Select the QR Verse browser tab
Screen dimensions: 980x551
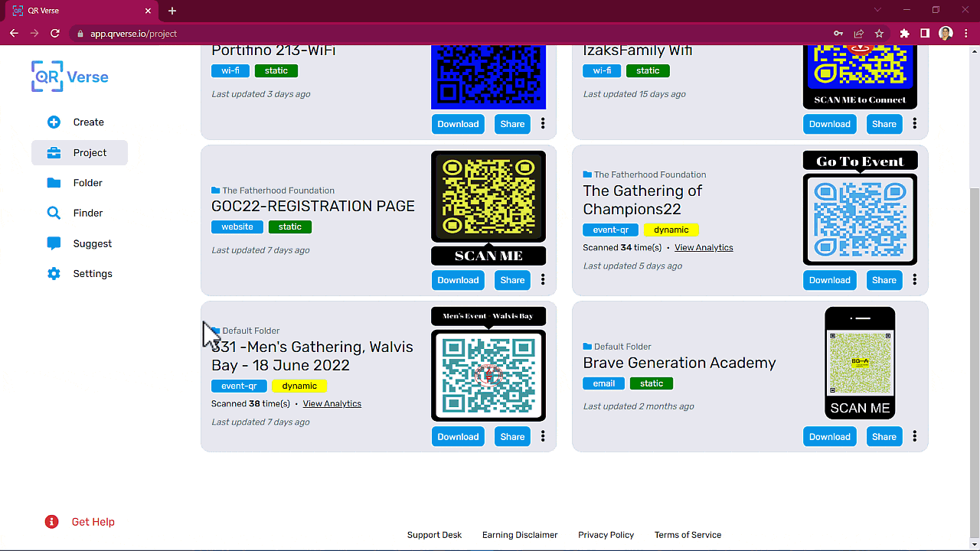(x=80, y=11)
